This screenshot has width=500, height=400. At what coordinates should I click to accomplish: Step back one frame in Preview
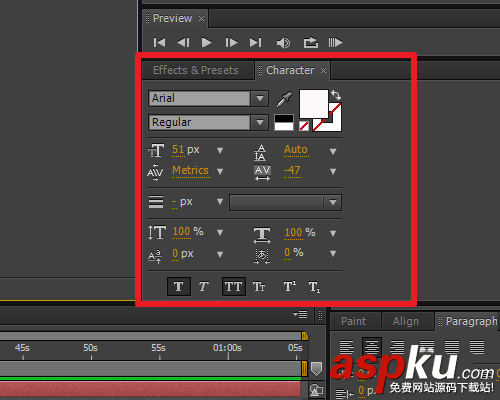click(183, 43)
